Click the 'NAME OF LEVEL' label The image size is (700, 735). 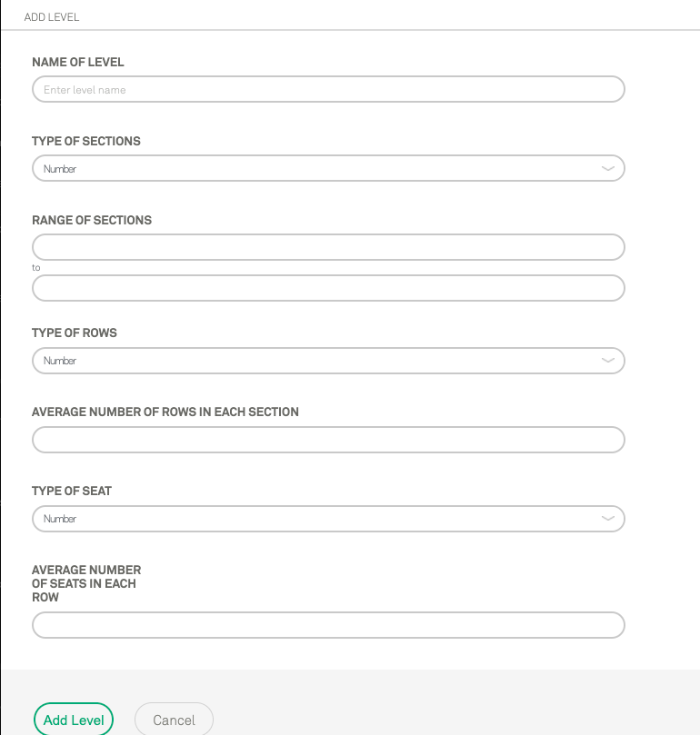(x=78, y=63)
